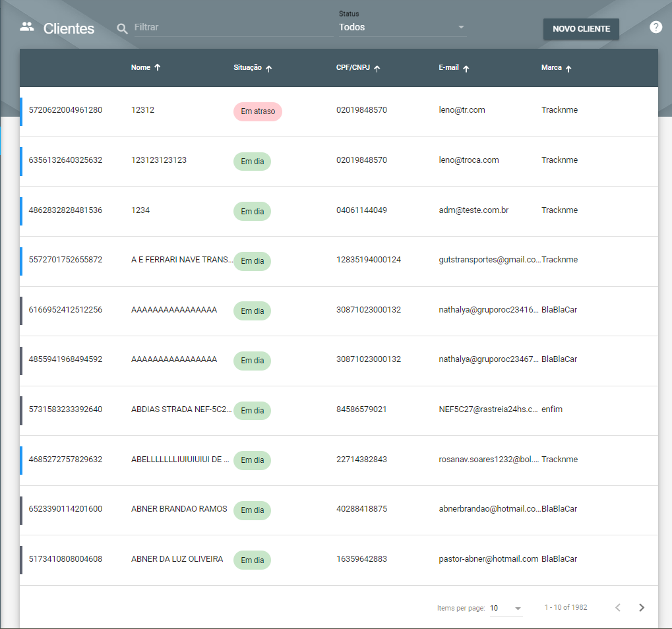Click email gutstransportes@gmail.co...

pyautogui.click(x=489, y=260)
